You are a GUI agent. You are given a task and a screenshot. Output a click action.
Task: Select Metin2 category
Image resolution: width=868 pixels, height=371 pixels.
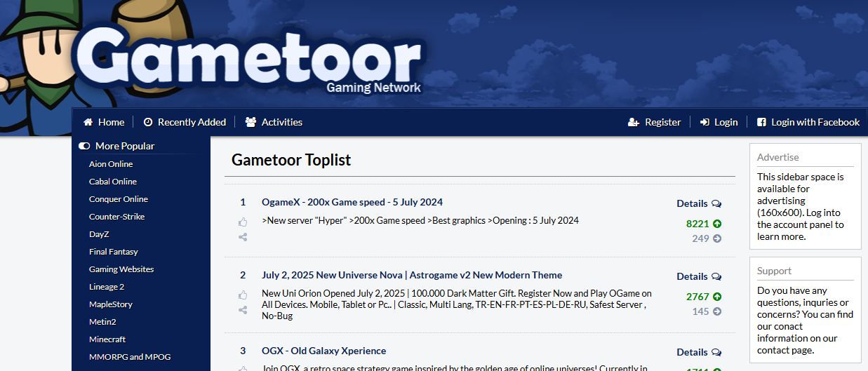[x=102, y=322]
